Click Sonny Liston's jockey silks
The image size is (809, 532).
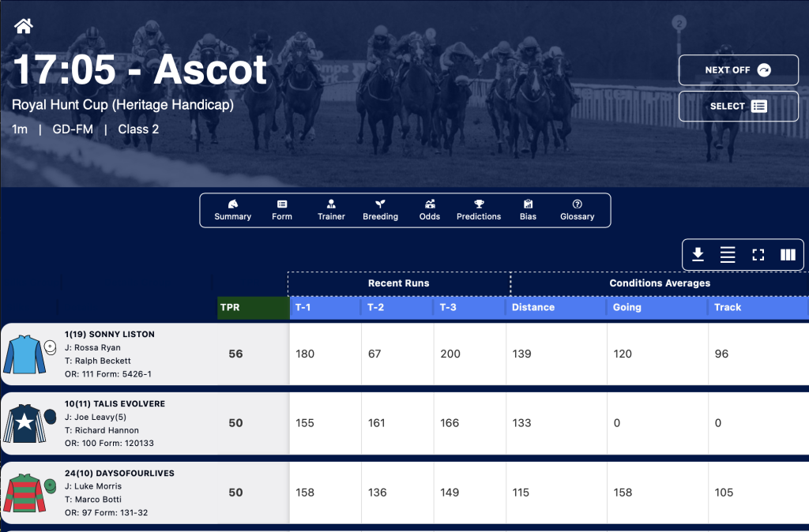(x=24, y=354)
